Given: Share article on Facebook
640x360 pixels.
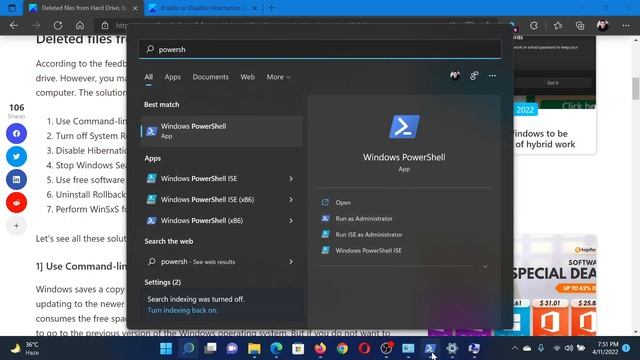Looking at the screenshot, I should point(16,133).
